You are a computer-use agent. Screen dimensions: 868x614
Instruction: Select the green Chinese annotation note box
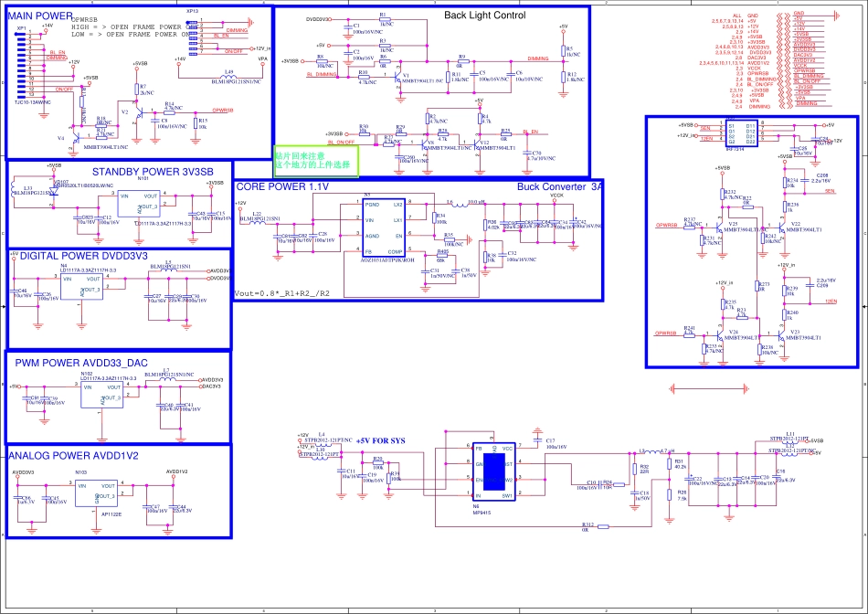tap(316, 161)
